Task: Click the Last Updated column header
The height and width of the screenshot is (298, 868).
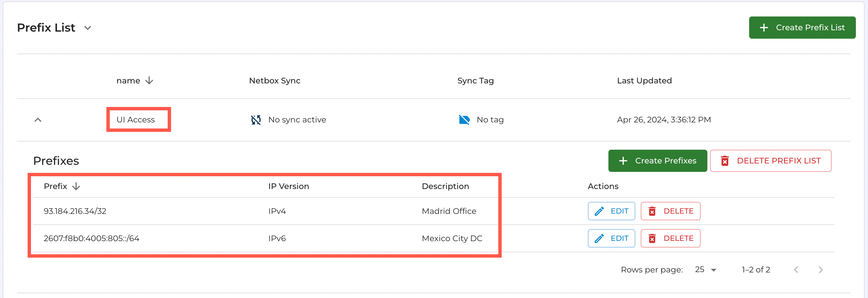Action: pyautogui.click(x=644, y=81)
